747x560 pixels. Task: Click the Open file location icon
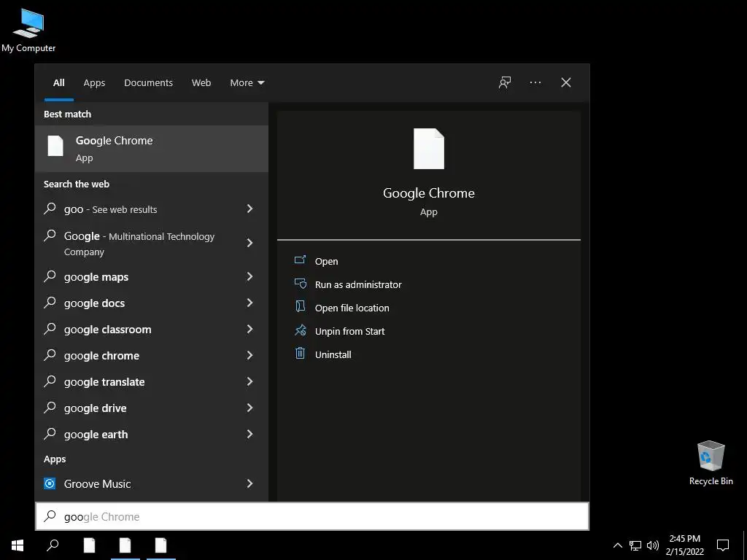[300, 306]
